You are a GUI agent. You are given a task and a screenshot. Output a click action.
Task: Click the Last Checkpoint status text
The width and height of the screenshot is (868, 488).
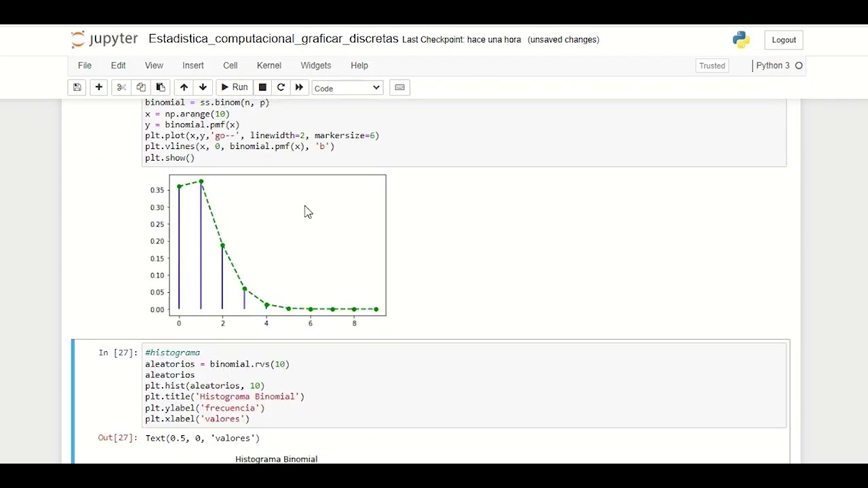coord(462,40)
